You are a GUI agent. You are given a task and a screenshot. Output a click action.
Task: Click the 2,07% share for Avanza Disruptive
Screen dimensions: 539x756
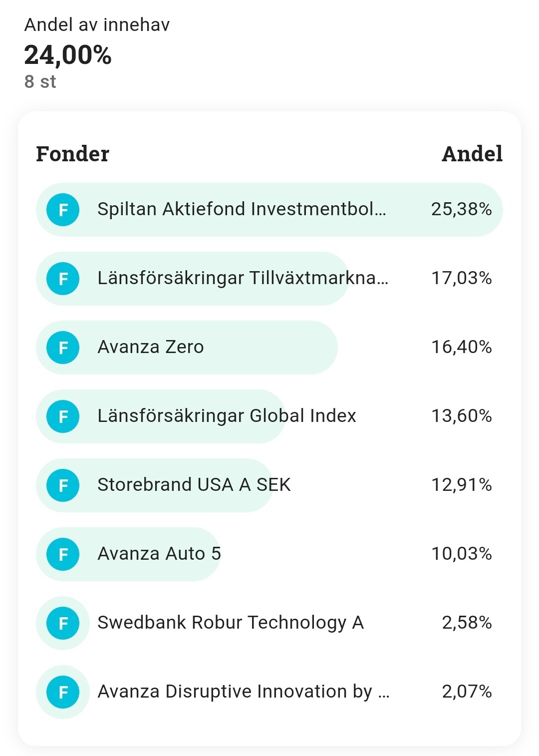click(467, 691)
